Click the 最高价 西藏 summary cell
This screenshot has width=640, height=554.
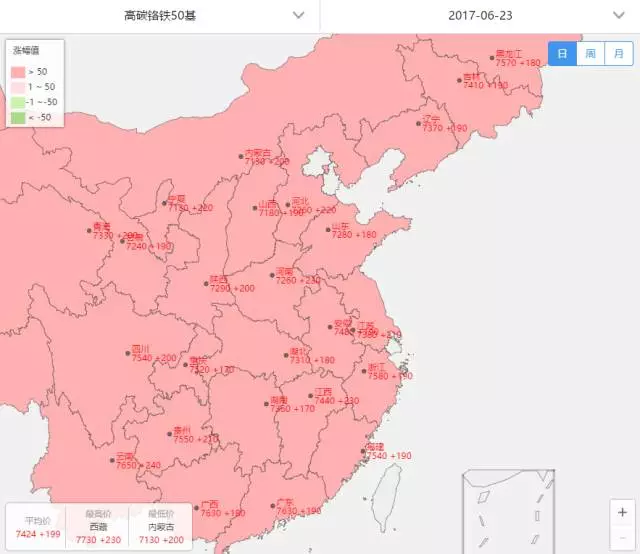[98, 526]
